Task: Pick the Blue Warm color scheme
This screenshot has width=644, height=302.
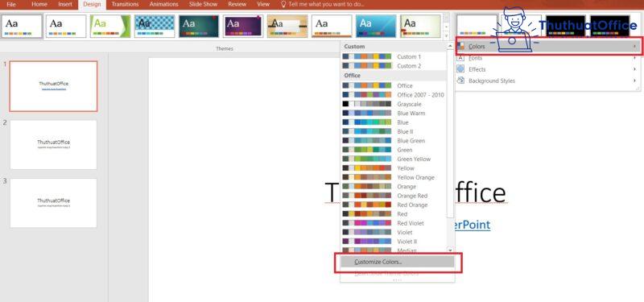Action: pyautogui.click(x=394, y=113)
